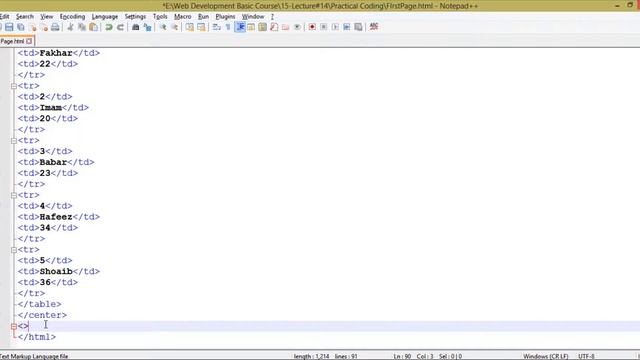
Task: Click the Close All documents toolbar icon
Action: click(x=44, y=27)
